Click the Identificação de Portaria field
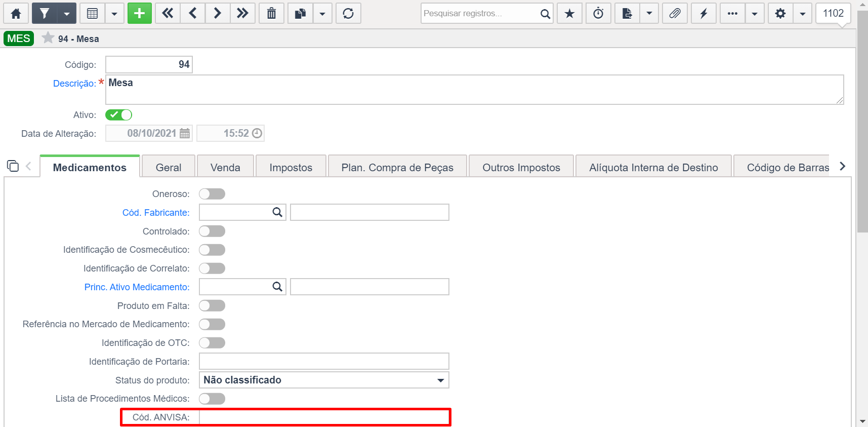 coord(324,361)
